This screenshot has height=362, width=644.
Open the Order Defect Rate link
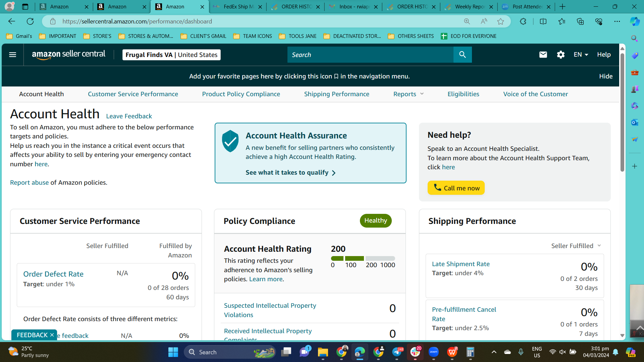coord(53,274)
